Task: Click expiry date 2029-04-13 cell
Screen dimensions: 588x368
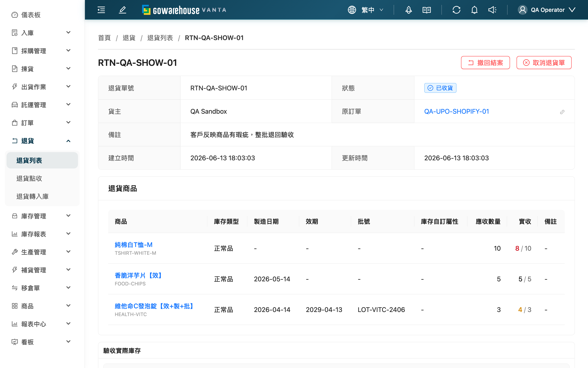Action: [x=324, y=310]
